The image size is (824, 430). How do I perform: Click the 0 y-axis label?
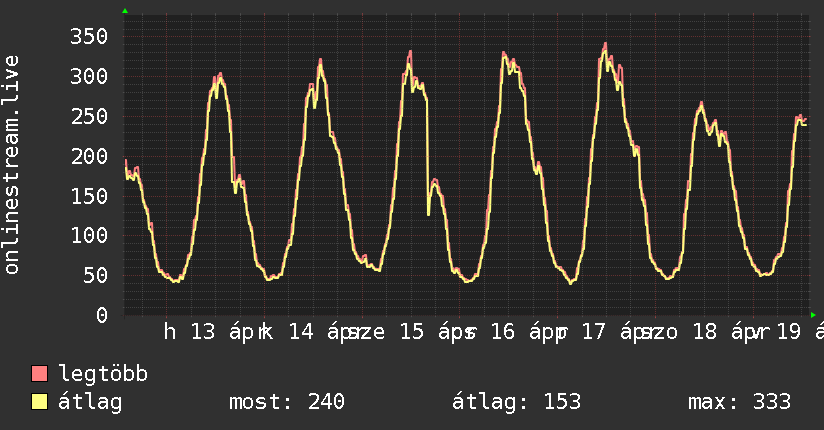point(101,315)
